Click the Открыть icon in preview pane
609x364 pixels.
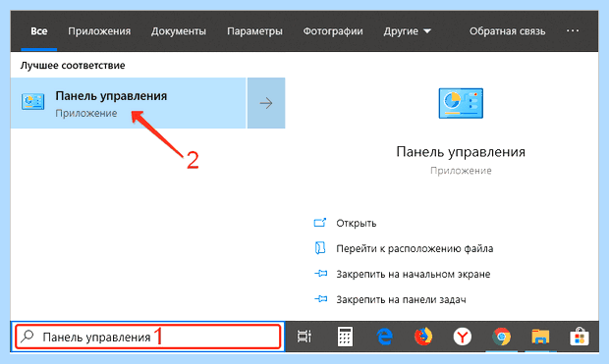319,223
